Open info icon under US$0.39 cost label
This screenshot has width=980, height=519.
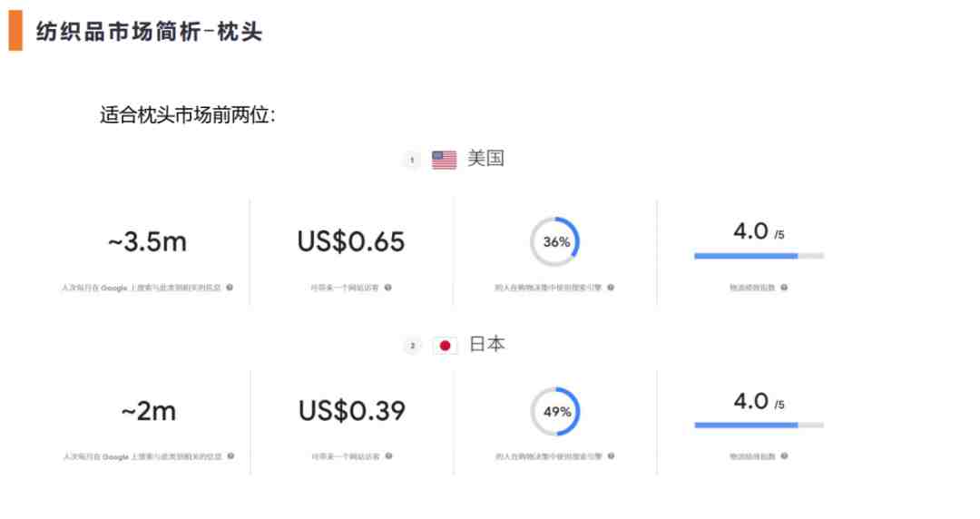tap(388, 455)
